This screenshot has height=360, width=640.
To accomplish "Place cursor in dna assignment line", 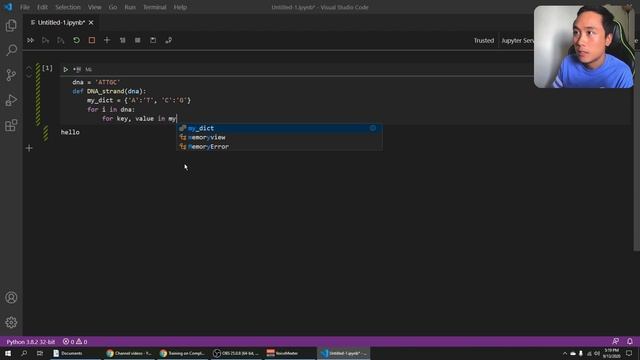I will tap(96, 82).
